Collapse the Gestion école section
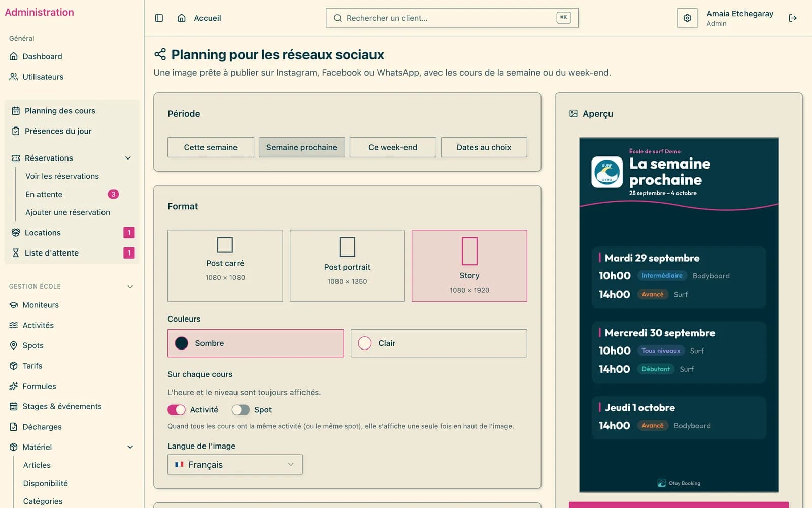Image resolution: width=812 pixels, height=508 pixels. click(130, 287)
